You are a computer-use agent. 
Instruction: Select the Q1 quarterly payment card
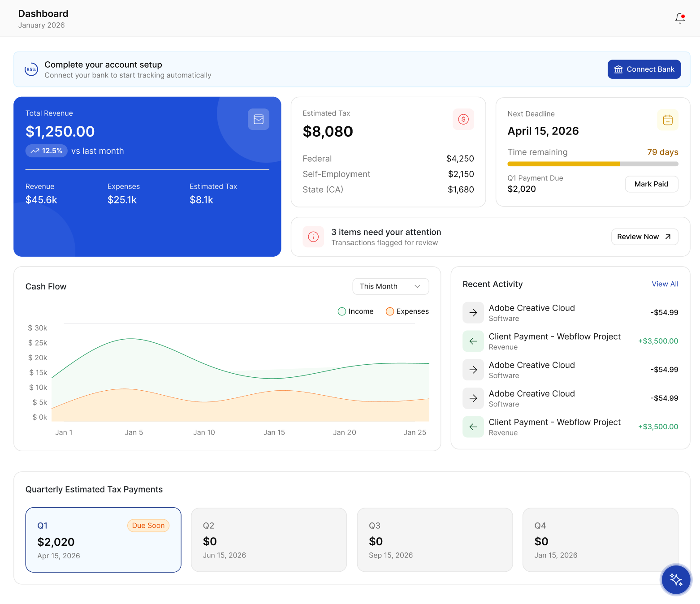[103, 539]
